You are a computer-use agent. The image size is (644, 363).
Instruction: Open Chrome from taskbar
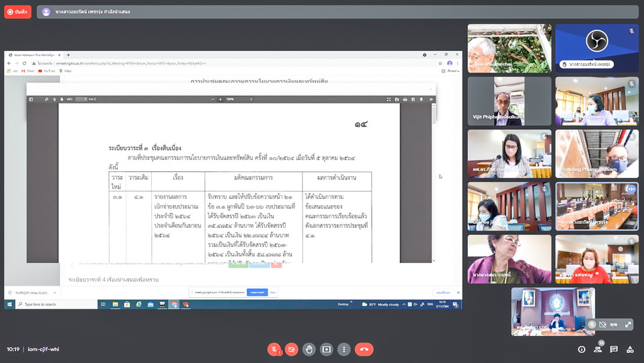(x=174, y=305)
